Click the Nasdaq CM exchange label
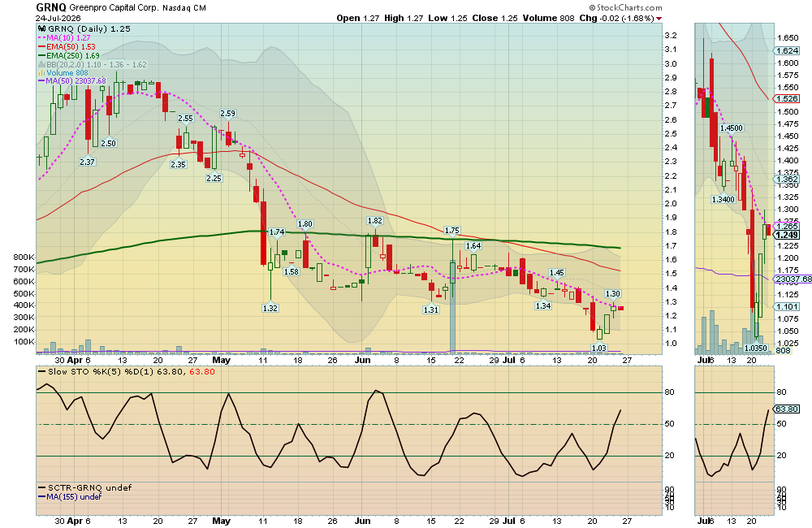The width and height of the screenshot is (812, 528). 184,8
